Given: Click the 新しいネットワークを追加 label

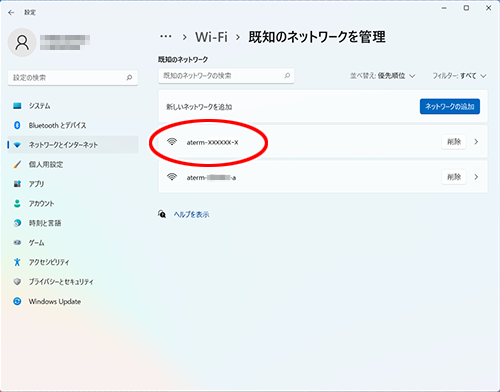Looking at the screenshot, I should [199, 107].
